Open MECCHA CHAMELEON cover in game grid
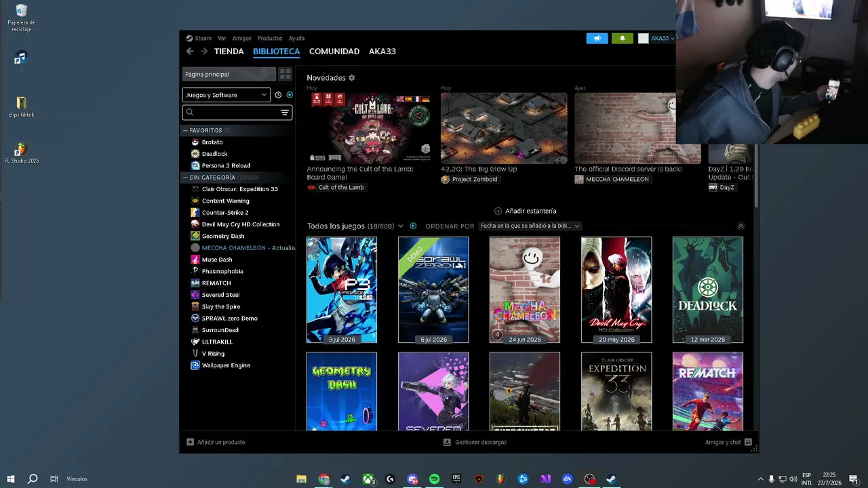This screenshot has height=488, width=868. click(x=525, y=290)
